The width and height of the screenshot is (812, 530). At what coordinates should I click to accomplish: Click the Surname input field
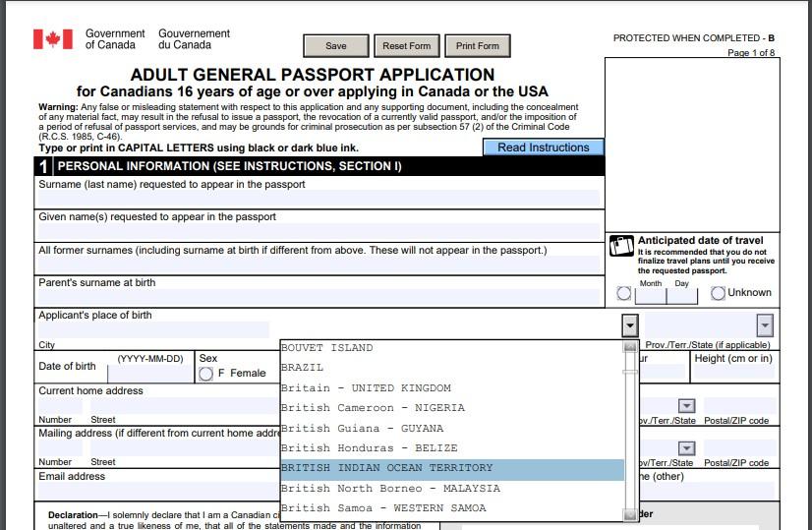coord(319,199)
